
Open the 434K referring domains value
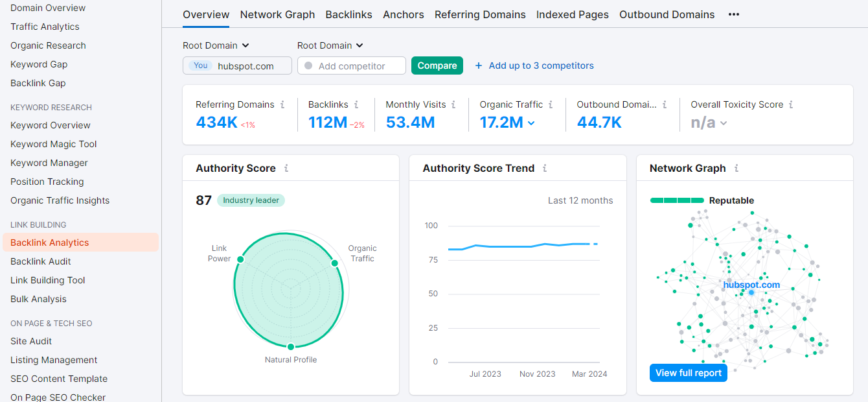coord(216,122)
